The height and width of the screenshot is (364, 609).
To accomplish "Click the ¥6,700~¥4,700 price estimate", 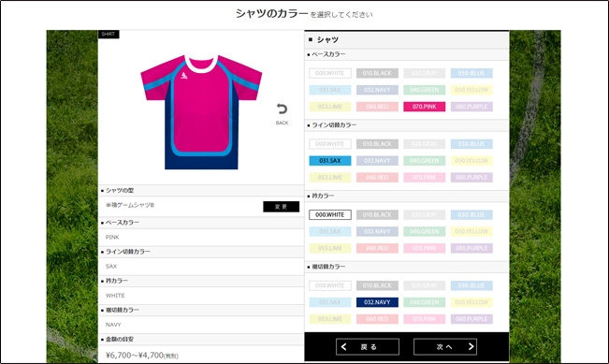I will [142, 355].
